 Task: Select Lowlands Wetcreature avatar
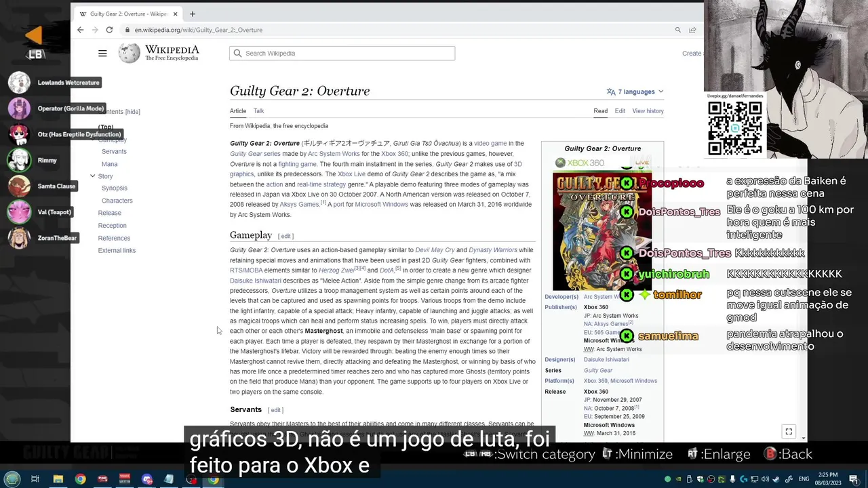19,83
